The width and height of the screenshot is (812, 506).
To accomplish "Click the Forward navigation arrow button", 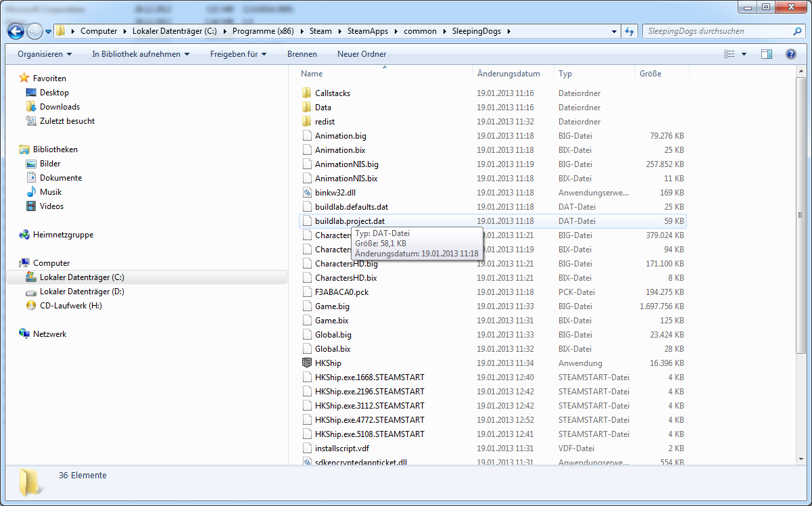I will pos(34,31).
